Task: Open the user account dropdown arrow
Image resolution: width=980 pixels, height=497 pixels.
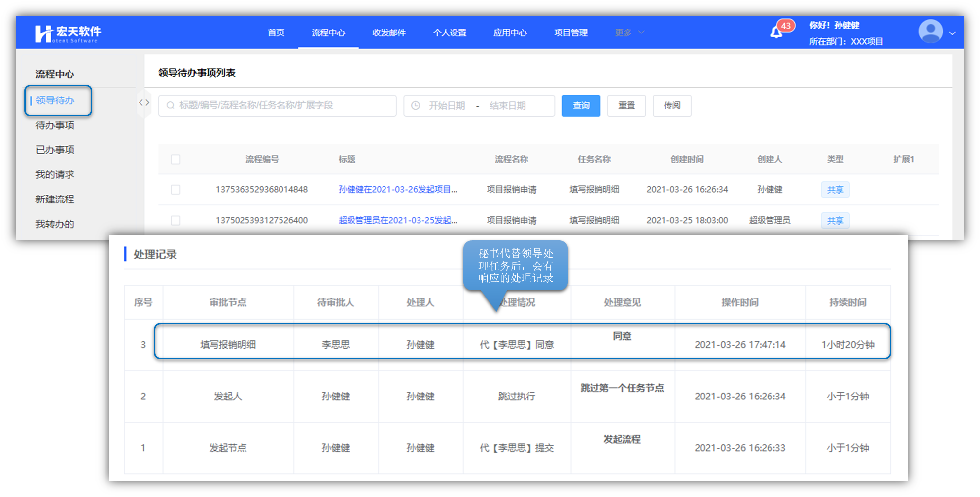Action: point(952,33)
